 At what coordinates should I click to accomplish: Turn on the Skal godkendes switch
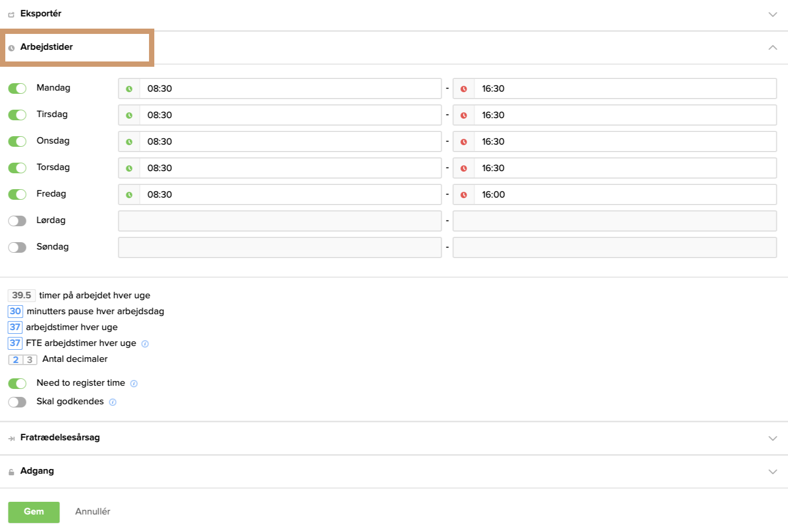(x=17, y=402)
